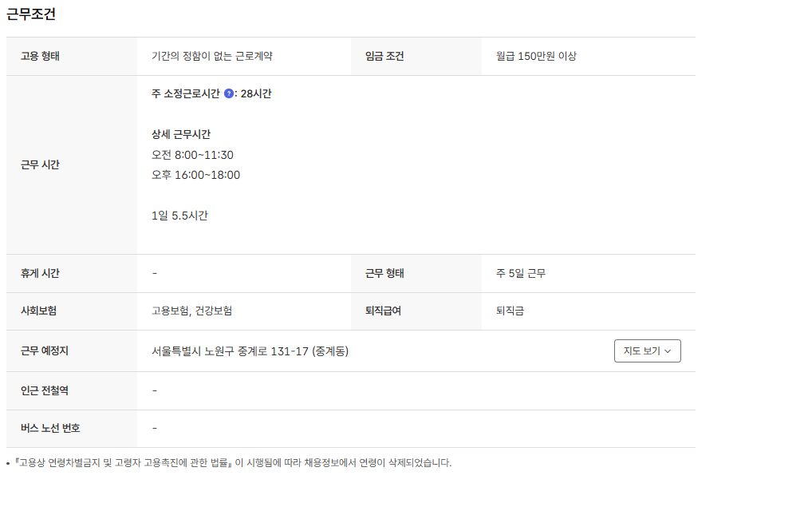Select the 오후 16:00~18:00 time line

[195, 175]
